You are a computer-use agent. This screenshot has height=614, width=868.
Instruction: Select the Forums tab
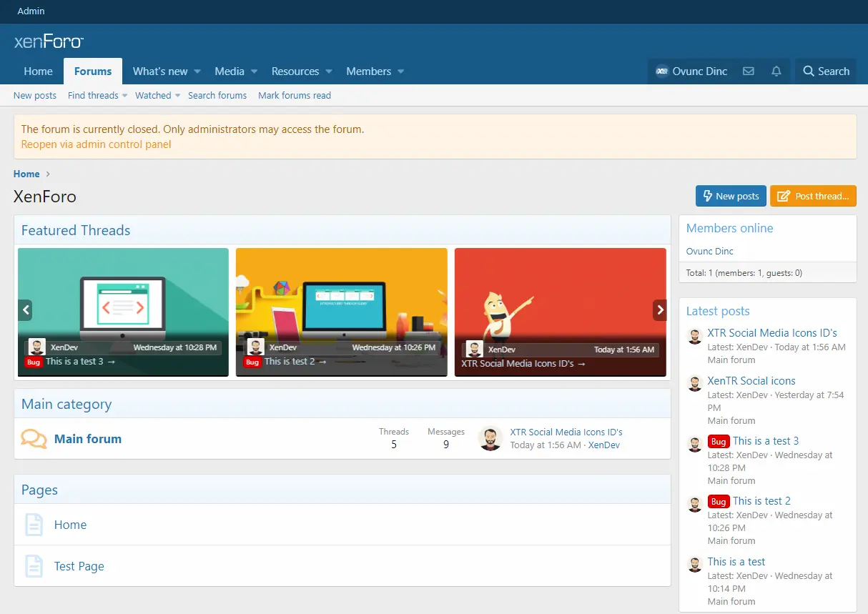(x=93, y=71)
